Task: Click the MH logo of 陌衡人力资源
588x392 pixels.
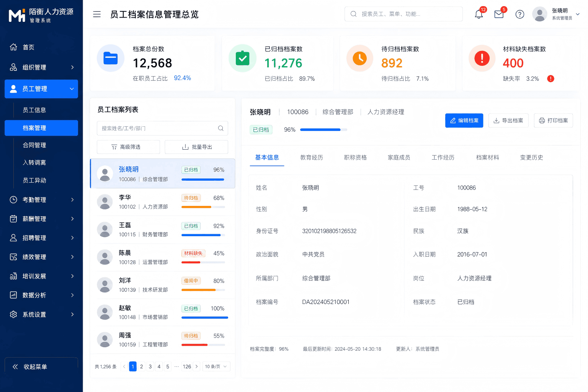Action: coord(17,16)
